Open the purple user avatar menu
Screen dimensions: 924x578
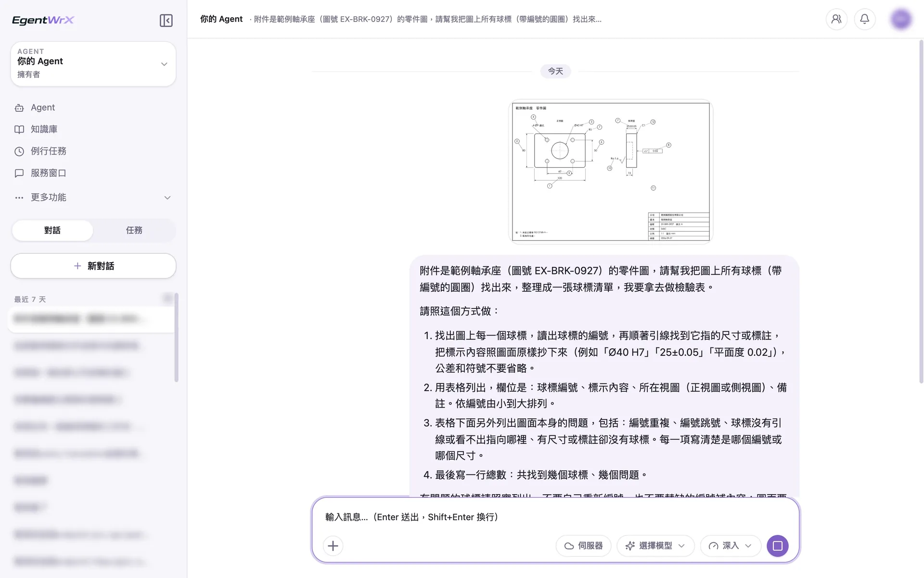click(x=901, y=19)
